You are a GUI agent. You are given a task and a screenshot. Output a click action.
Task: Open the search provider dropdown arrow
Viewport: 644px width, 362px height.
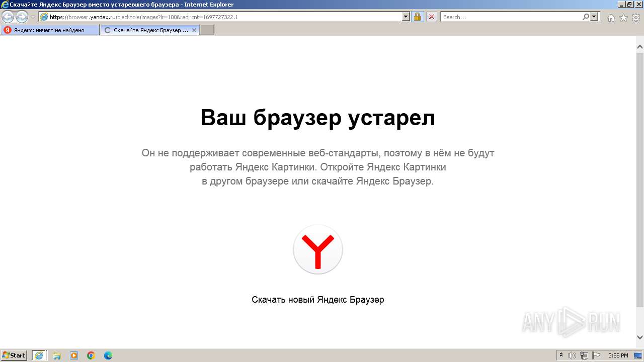(x=594, y=17)
